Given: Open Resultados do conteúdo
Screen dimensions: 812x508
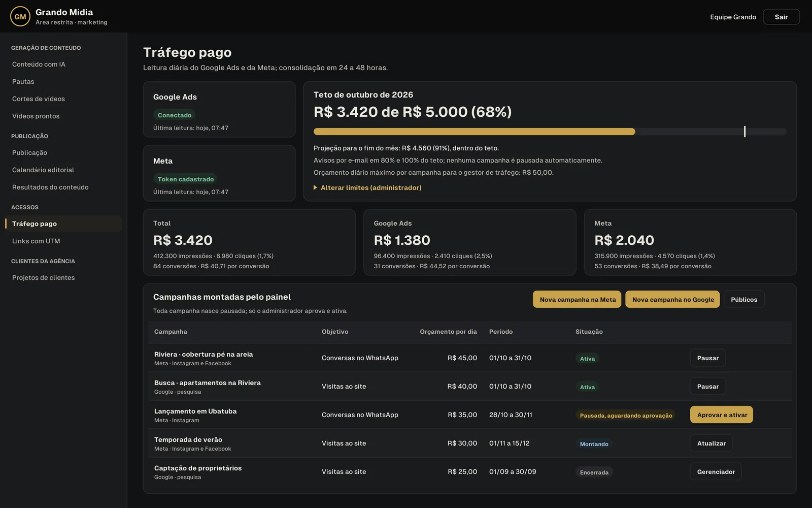Looking at the screenshot, I should pyautogui.click(x=50, y=187).
